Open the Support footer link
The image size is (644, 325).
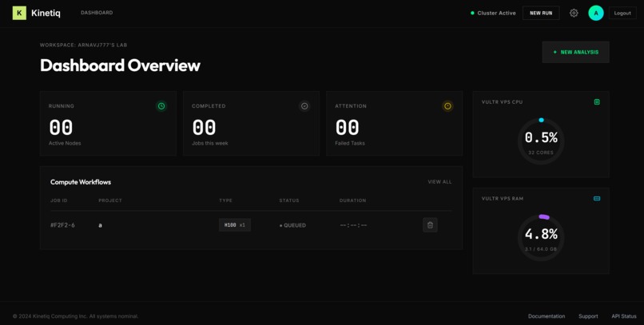pos(588,316)
